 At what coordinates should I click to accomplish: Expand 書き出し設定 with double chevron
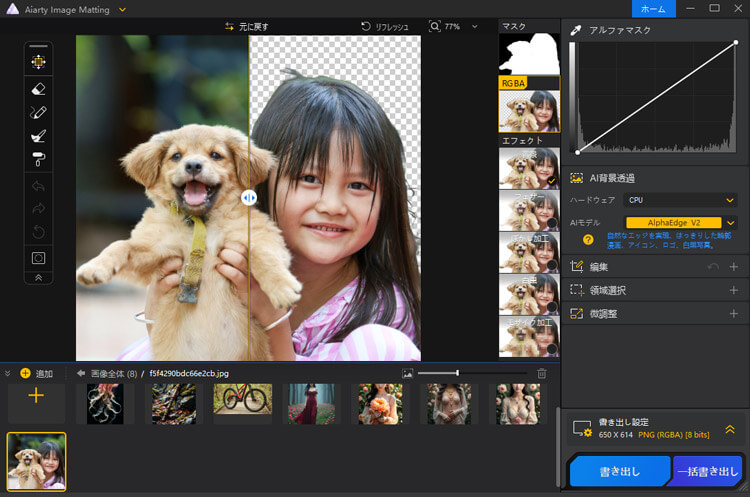pos(730,429)
